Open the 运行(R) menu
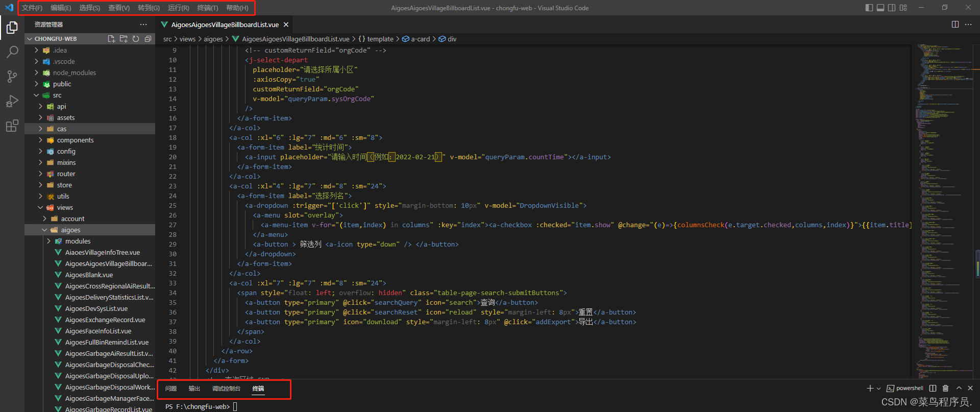 [x=178, y=8]
